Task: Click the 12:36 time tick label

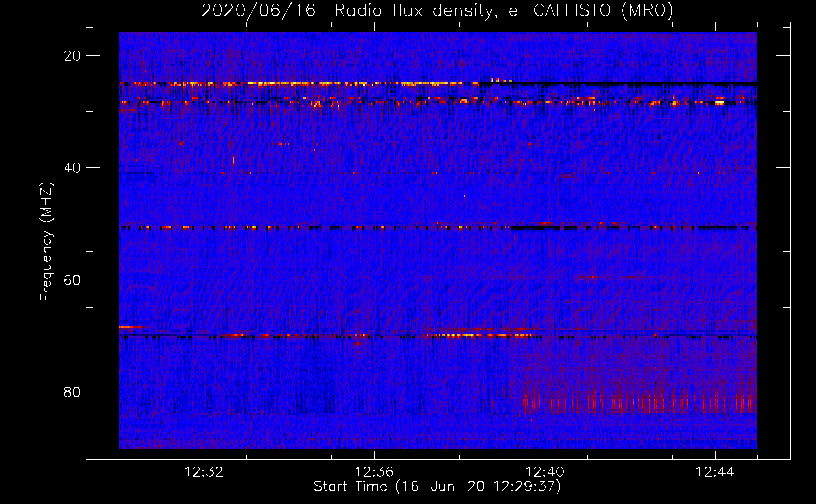Action: (374, 472)
